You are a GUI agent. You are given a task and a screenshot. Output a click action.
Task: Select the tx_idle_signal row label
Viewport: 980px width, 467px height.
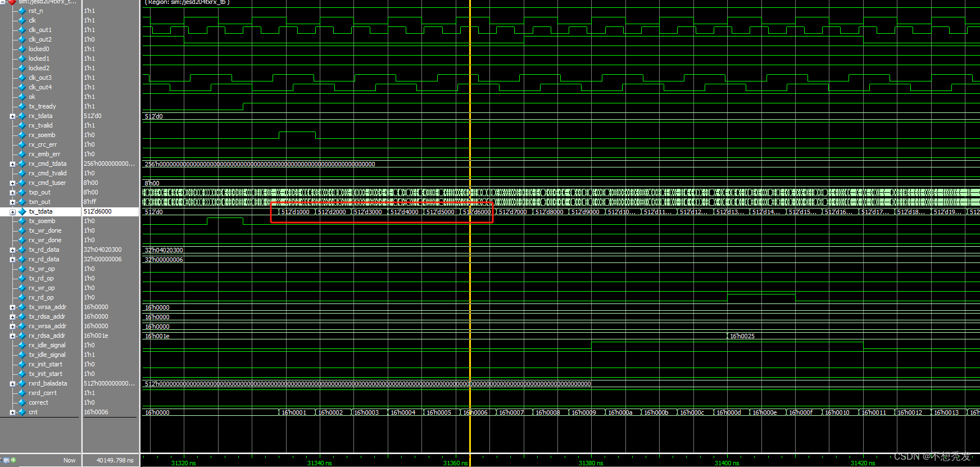click(x=47, y=355)
